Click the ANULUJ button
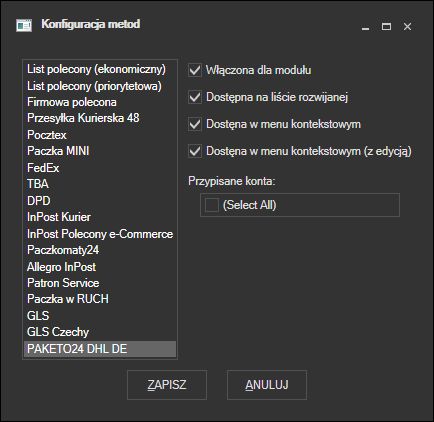Screen dimensions: 434x422 [x=267, y=385]
